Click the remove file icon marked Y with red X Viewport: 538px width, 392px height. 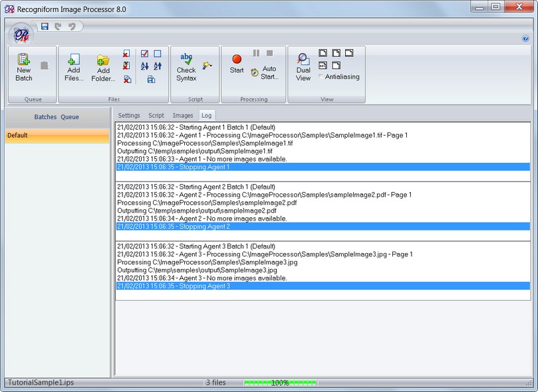pos(127,66)
